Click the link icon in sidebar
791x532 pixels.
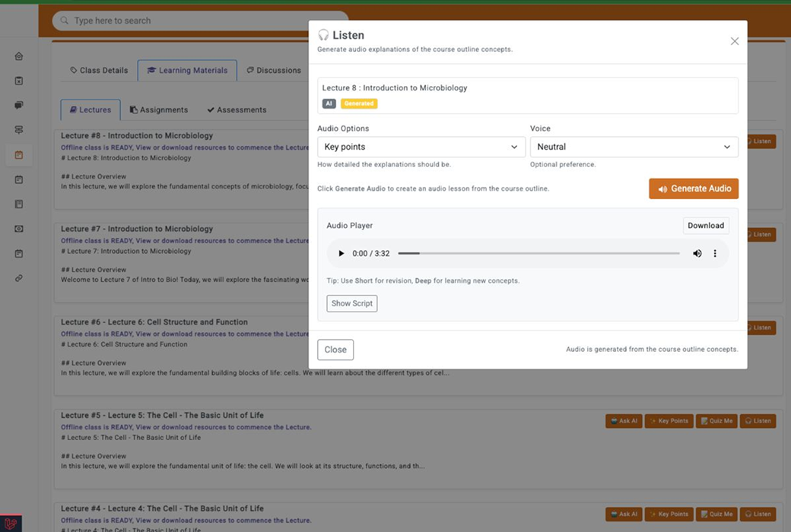19,278
